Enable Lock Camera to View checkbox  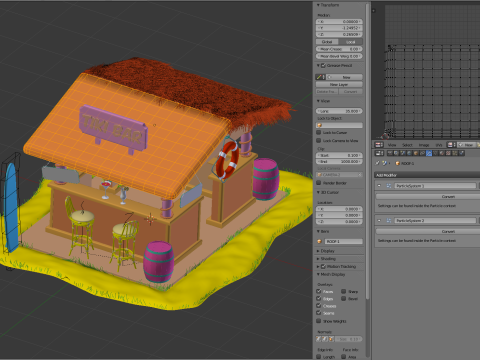[x=319, y=140]
